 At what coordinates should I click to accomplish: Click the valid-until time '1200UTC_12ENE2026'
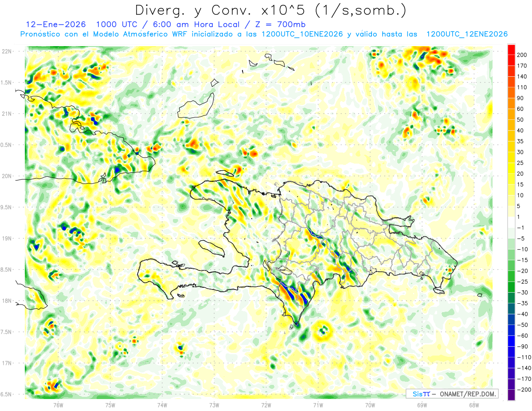467,35
